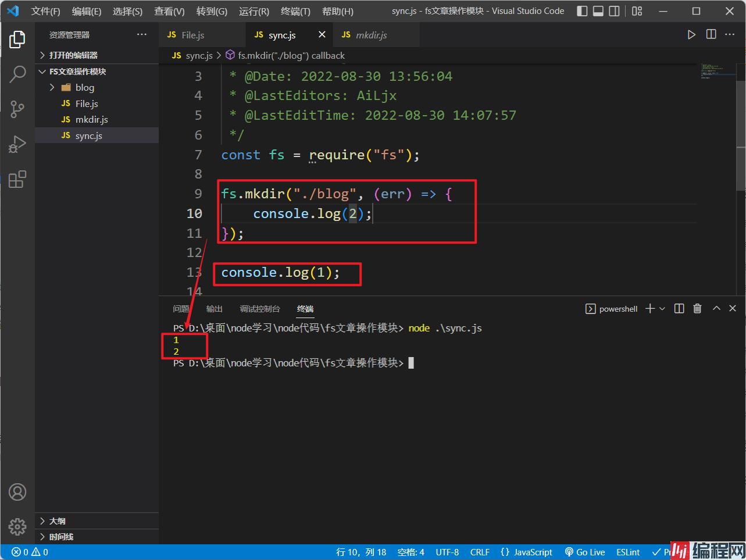This screenshot has height=560, width=746.
Task: Split the terminal panel
Action: tap(679, 309)
